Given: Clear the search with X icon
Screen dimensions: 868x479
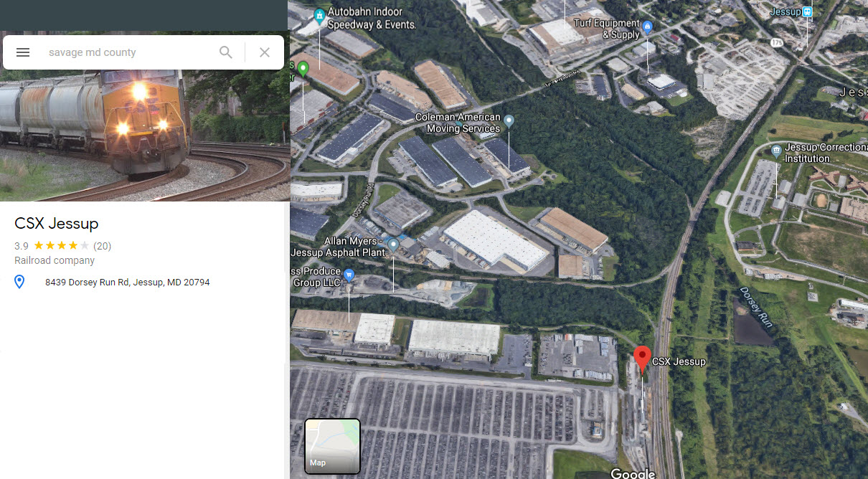Looking at the screenshot, I should pos(265,52).
